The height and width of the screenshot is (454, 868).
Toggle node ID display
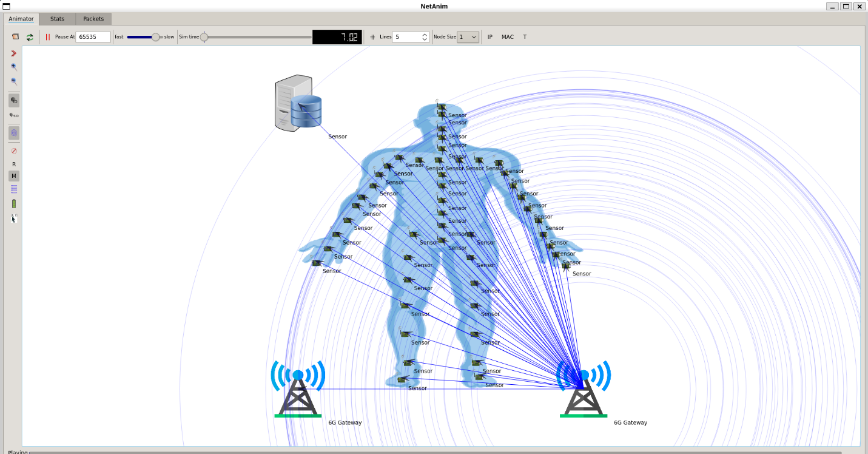coord(14,101)
